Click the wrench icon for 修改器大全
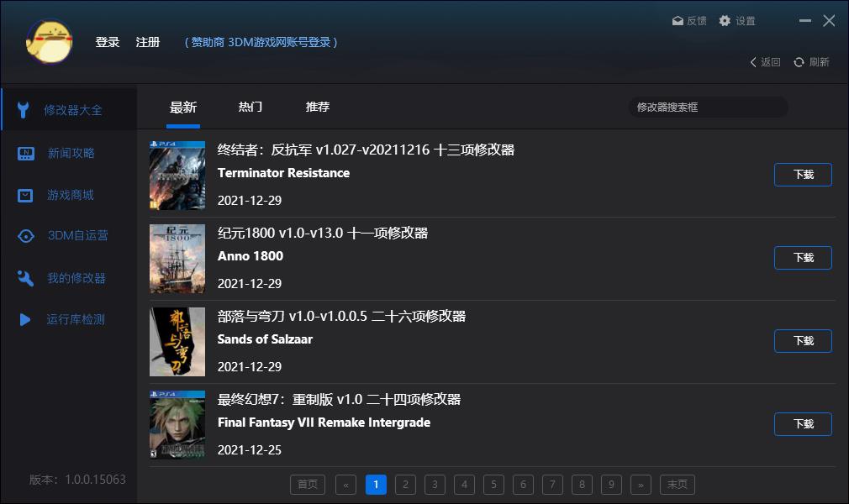Viewport: 849px width, 504px height. pos(24,110)
